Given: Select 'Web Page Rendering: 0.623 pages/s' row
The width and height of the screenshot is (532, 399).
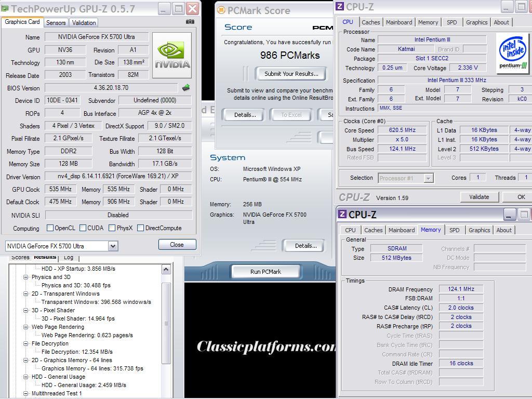Looking at the screenshot, I should (87, 335).
